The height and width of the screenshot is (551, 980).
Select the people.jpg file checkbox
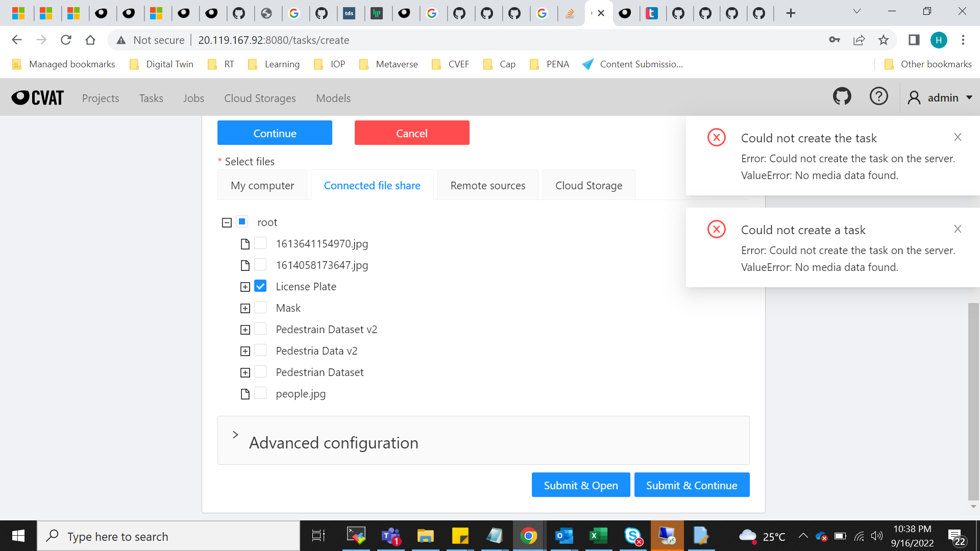[x=260, y=393]
